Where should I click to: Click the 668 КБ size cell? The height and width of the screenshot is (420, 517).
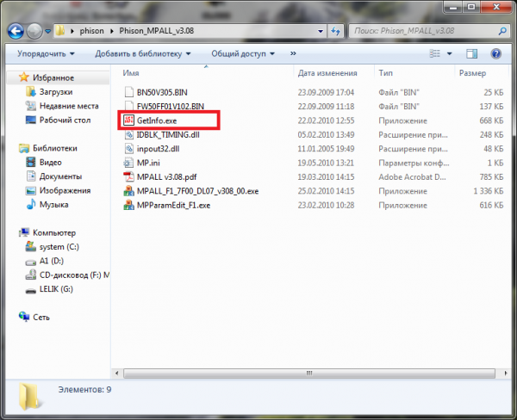pyautogui.click(x=491, y=120)
